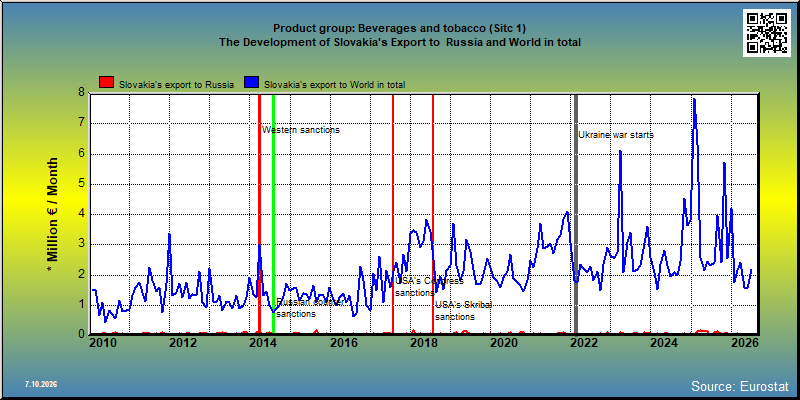Click the y-axis value 0
The image size is (800, 400).
coord(81,334)
